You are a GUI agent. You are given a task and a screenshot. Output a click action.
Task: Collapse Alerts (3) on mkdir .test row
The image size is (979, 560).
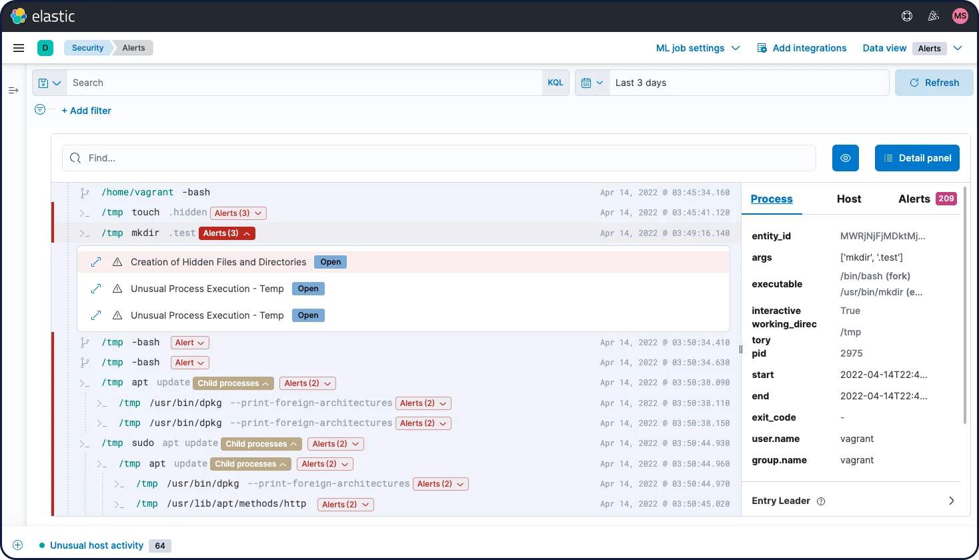pos(227,233)
